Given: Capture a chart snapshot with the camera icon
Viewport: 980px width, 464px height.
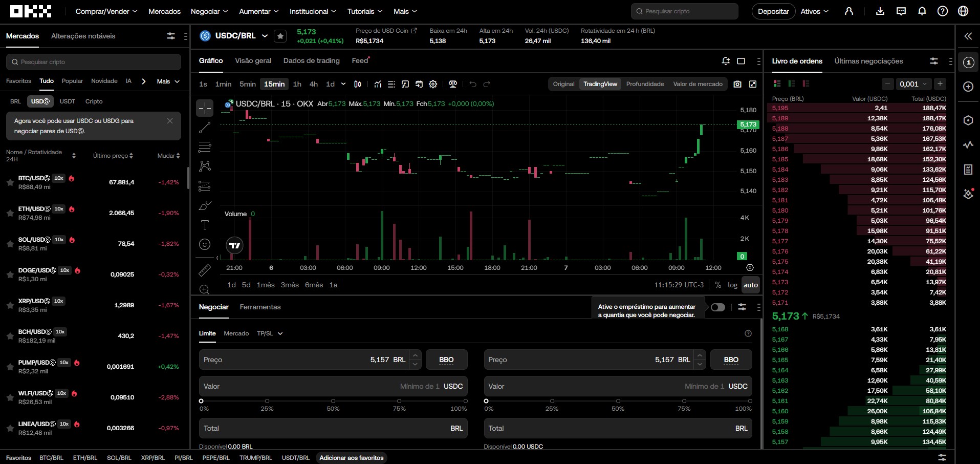Looking at the screenshot, I should [737, 84].
